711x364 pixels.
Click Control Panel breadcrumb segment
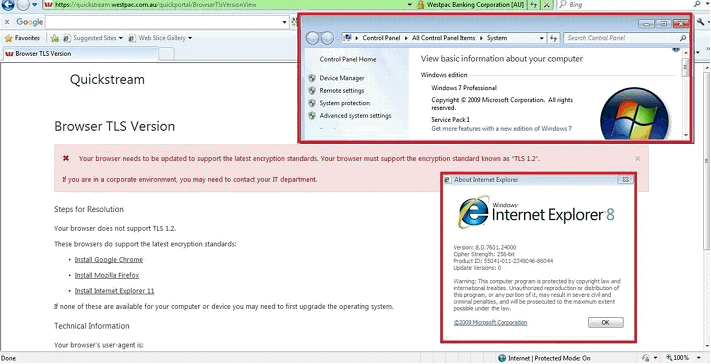point(381,38)
